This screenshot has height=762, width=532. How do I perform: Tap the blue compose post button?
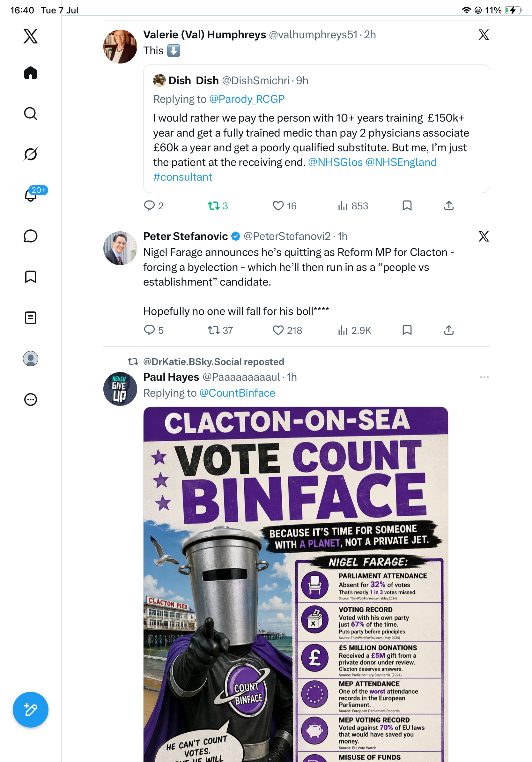[x=31, y=710]
